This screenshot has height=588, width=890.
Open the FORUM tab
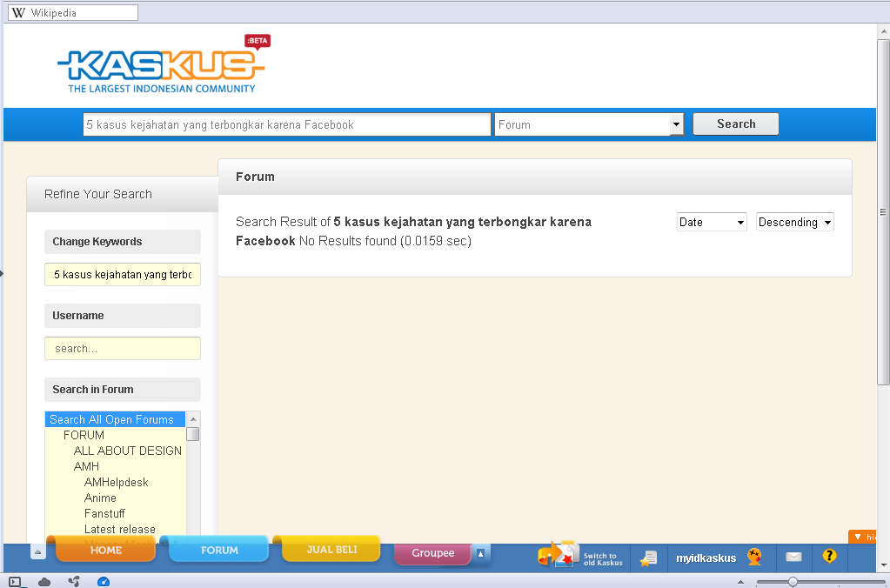(219, 550)
